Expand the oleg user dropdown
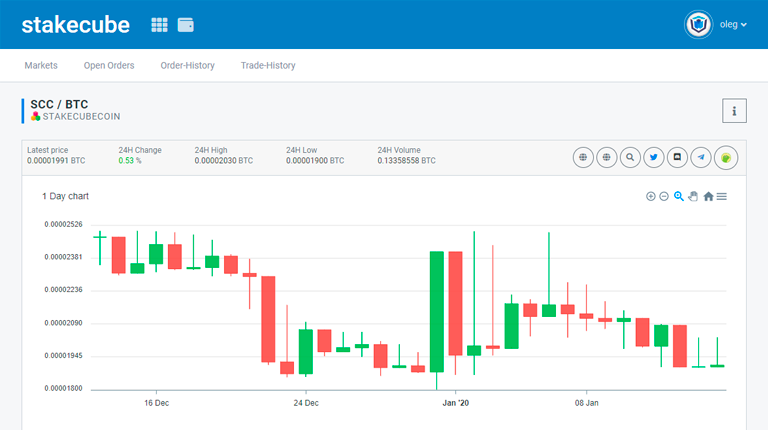 (733, 24)
